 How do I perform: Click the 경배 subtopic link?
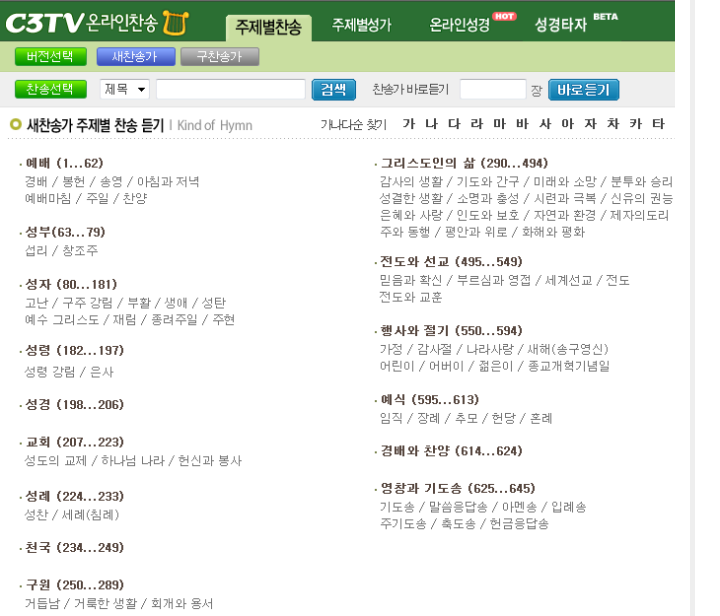click(x=36, y=182)
